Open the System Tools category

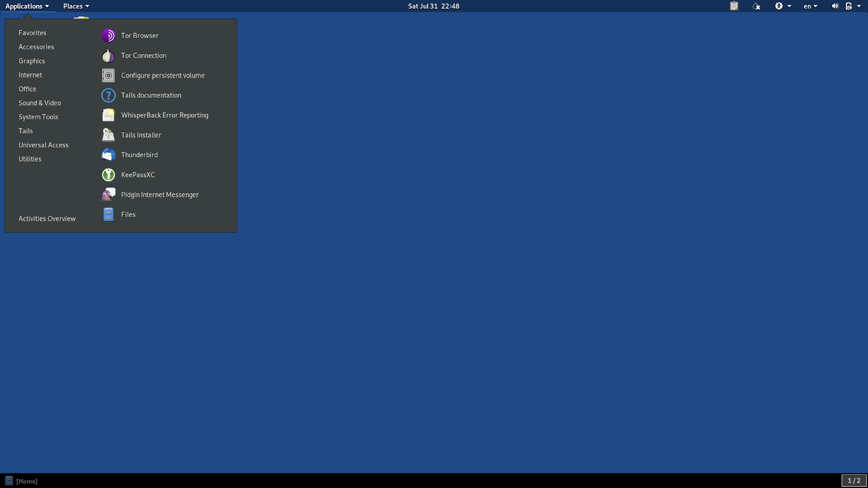pos(39,117)
